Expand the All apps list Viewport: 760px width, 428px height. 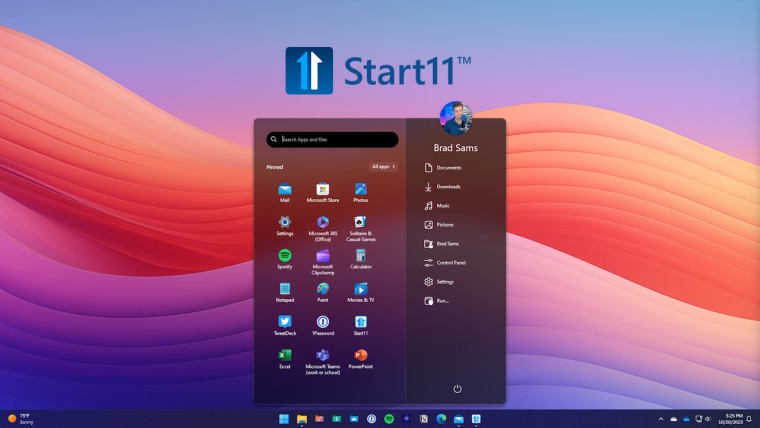pos(383,166)
